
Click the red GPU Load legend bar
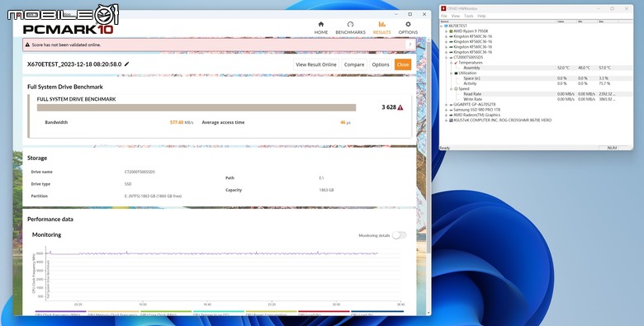324,312
